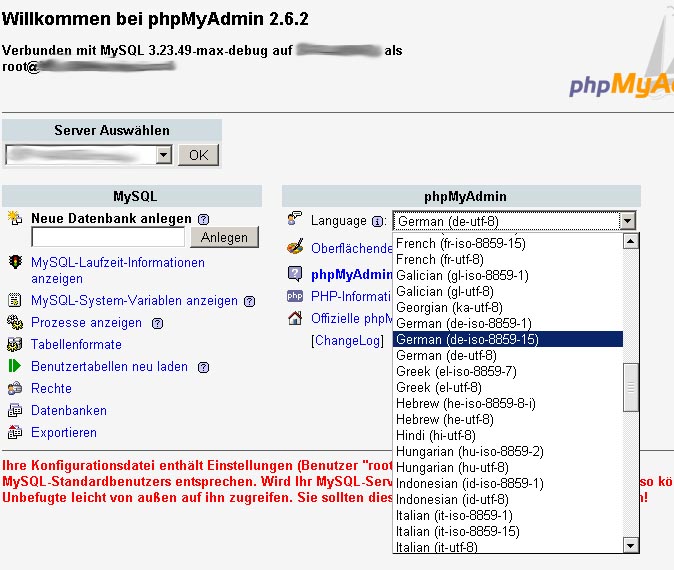Open the Rechte link
This screenshot has width=674, height=570.
51,388
